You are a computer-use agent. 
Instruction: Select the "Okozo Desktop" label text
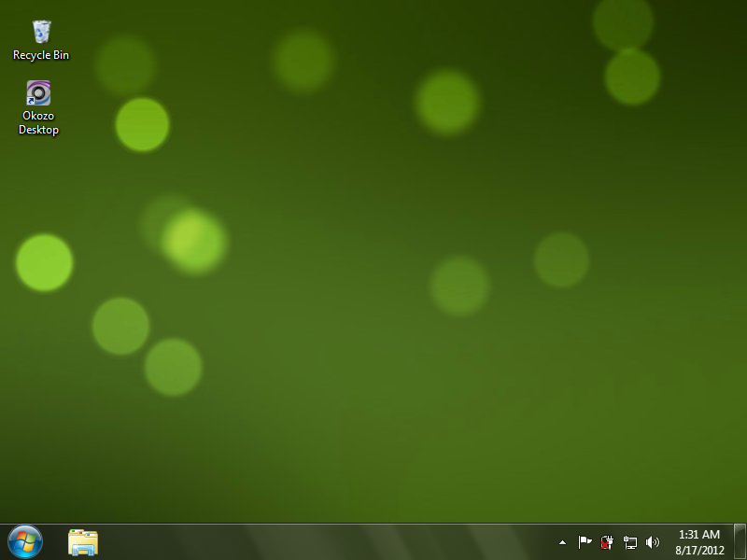point(38,123)
